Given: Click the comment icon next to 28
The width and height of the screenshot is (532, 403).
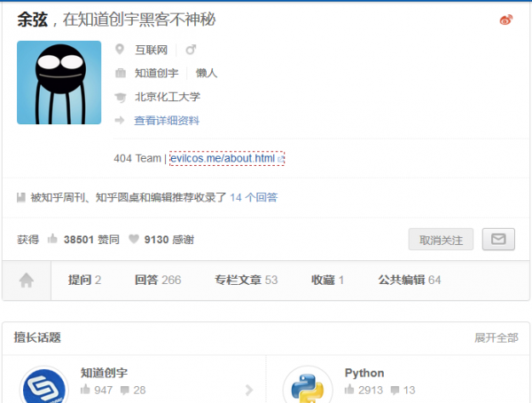Looking at the screenshot, I should [125, 390].
